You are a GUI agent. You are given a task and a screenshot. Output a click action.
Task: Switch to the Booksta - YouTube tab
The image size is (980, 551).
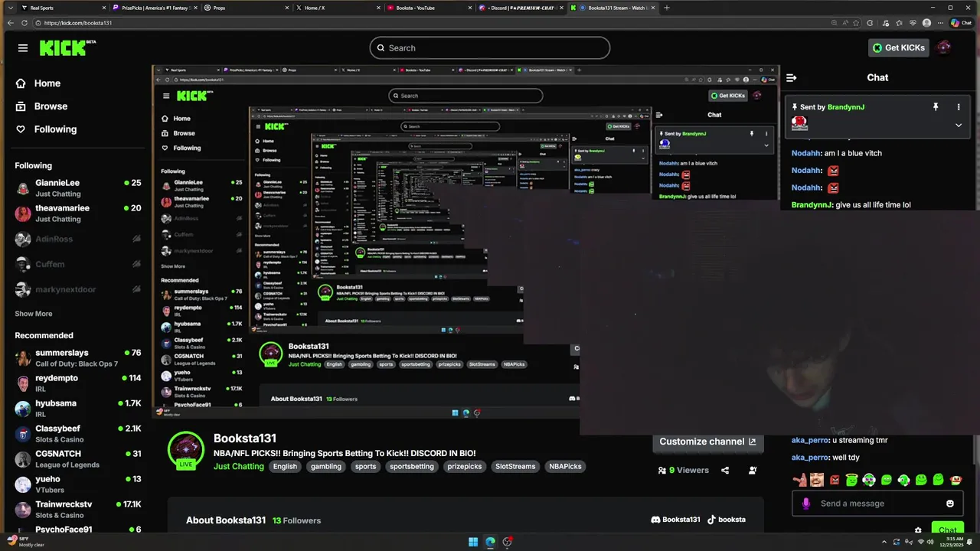click(x=430, y=8)
